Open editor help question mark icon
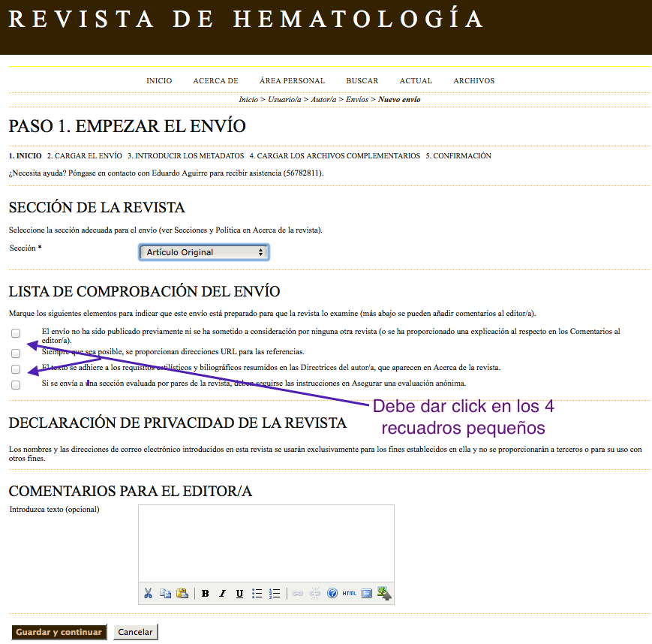Viewport: 652px width, 644px height. [332, 593]
